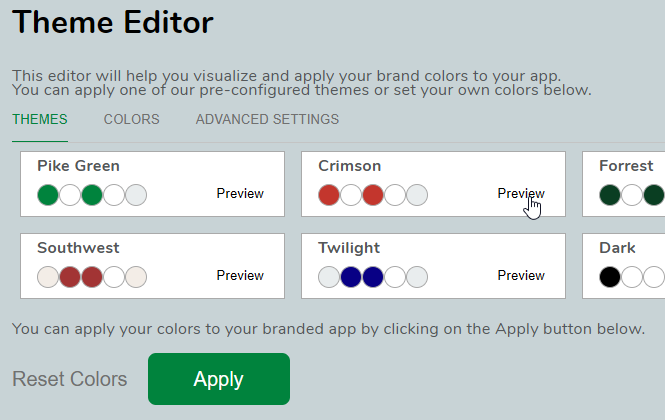665x420 pixels.
Task: Preview the Pike Green theme
Action: pyautogui.click(x=240, y=194)
